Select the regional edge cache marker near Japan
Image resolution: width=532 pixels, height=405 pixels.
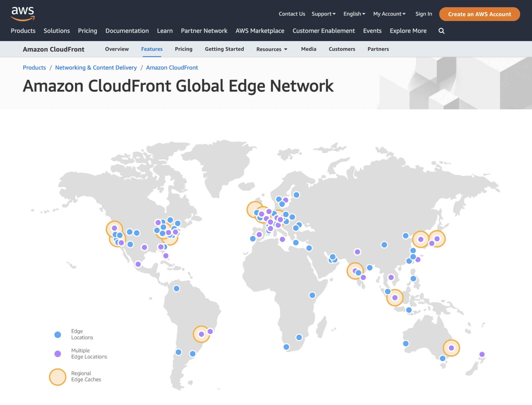(x=436, y=238)
